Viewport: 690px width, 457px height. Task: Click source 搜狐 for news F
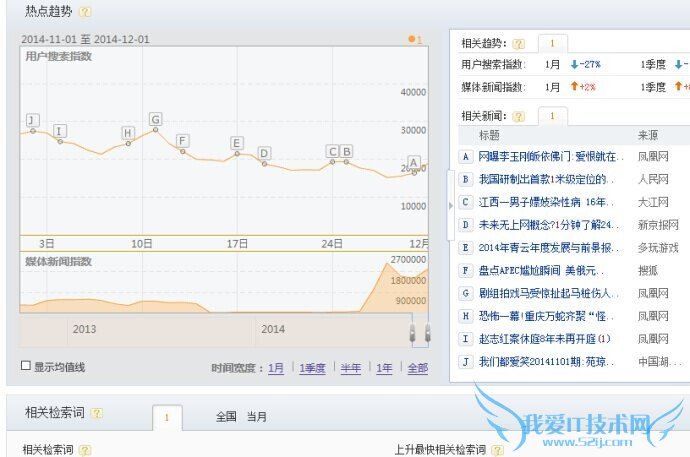coord(648,271)
